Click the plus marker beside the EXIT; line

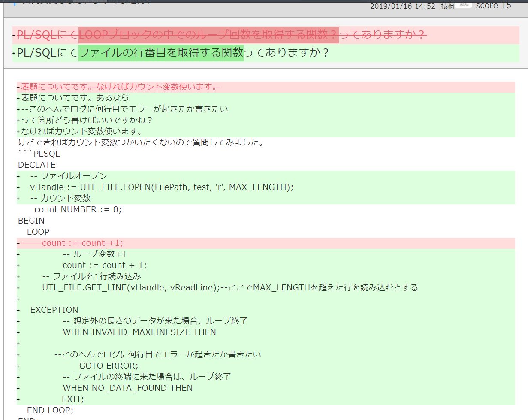pyautogui.click(x=18, y=399)
